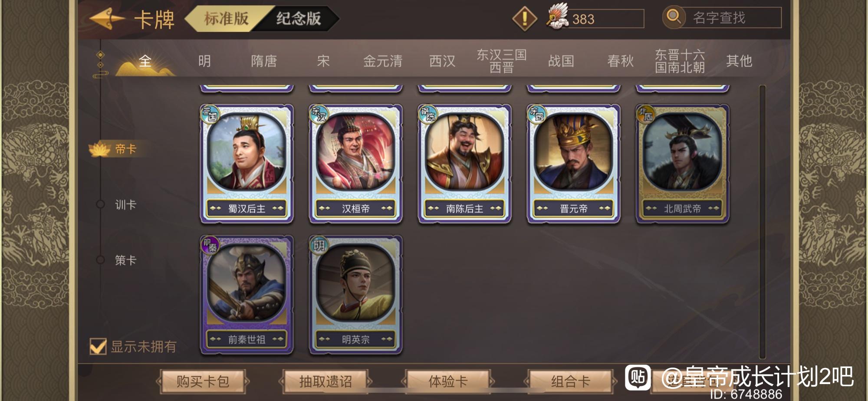The width and height of the screenshot is (868, 401).
Task: Tap the exclamation warning diamond icon
Action: 525,19
